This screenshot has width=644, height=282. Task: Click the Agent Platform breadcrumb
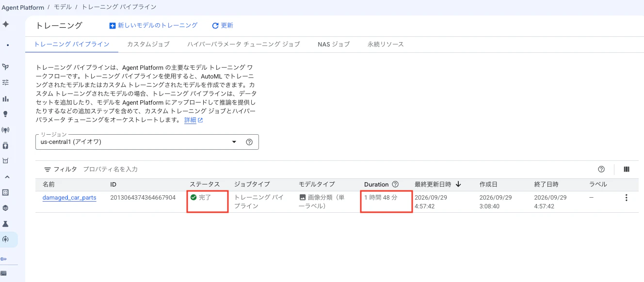(23, 7)
